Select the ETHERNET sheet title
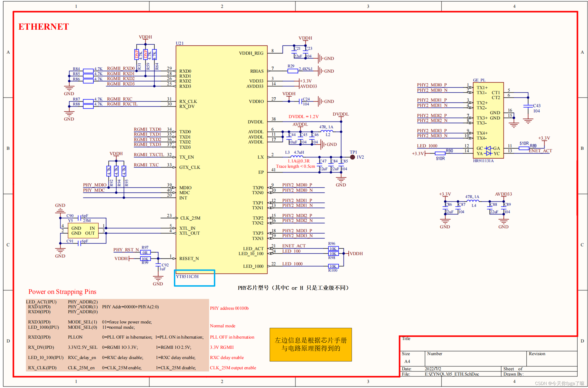The height and width of the screenshot is (388, 588). [44, 27]
